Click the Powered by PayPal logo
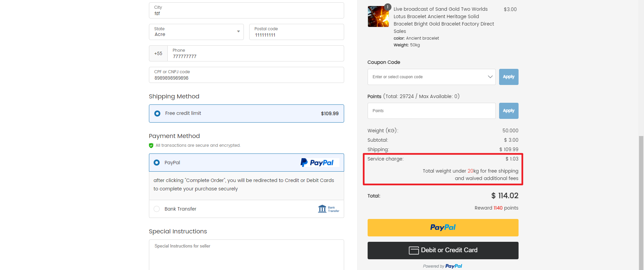This screenshot has height=270, width=644. (x=453, y=266)
